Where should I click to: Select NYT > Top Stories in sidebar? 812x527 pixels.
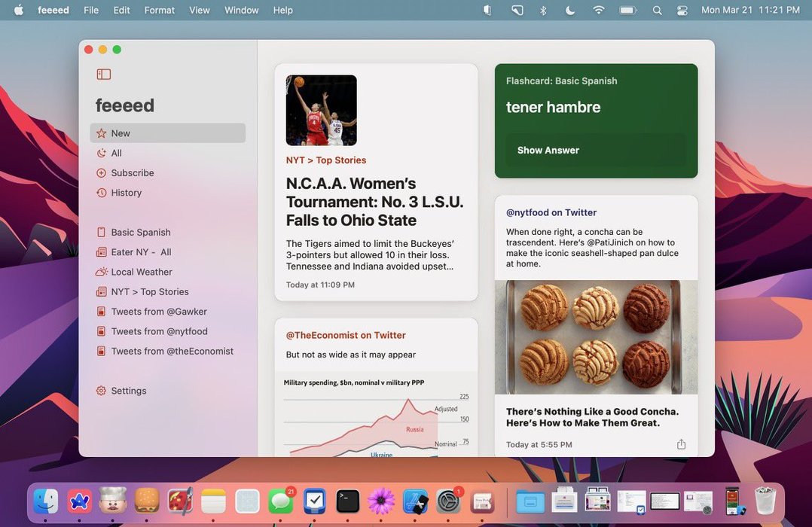(x=149, y=292)
